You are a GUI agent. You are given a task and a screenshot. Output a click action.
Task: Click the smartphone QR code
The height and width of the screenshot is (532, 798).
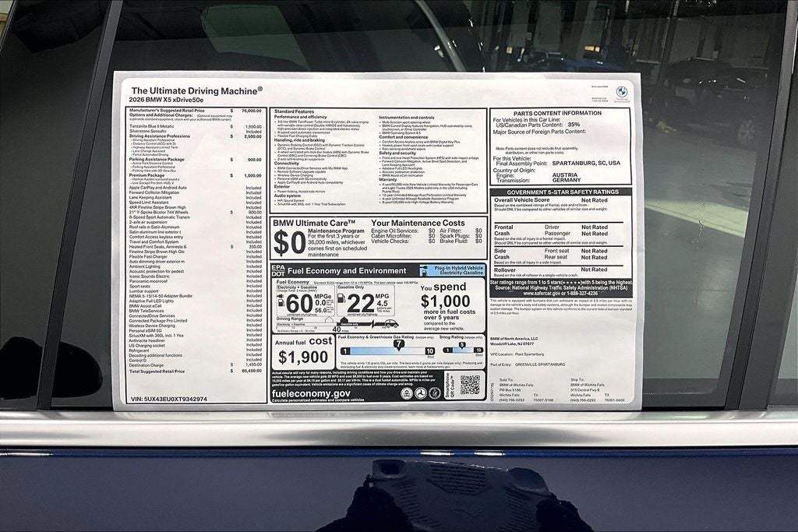(x=469, y=384)
